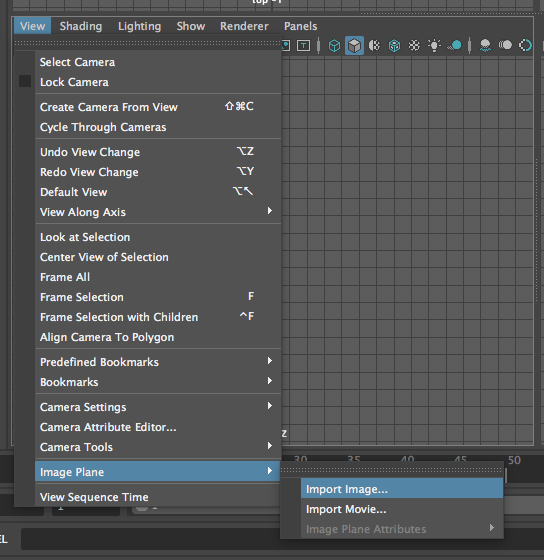Open the Show panel menu
The image size is (544, 560).
pos(191,26)
